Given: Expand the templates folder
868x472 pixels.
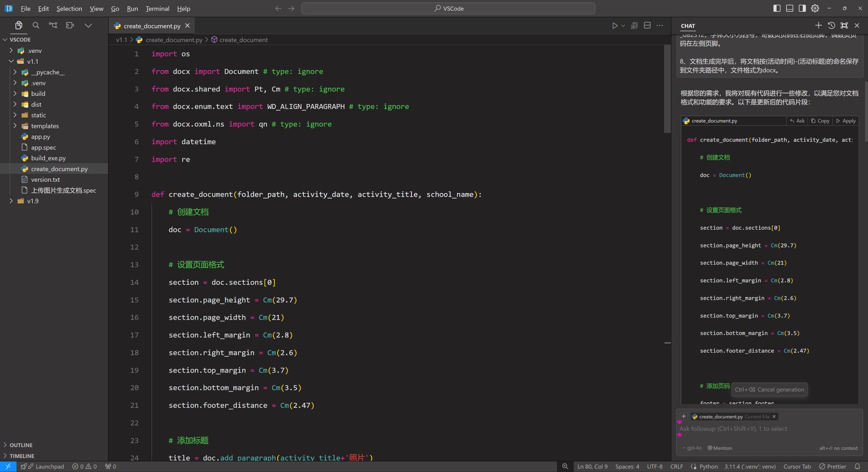Looking at the screenshot, I should pyautogui.click(x=45, y=126).
